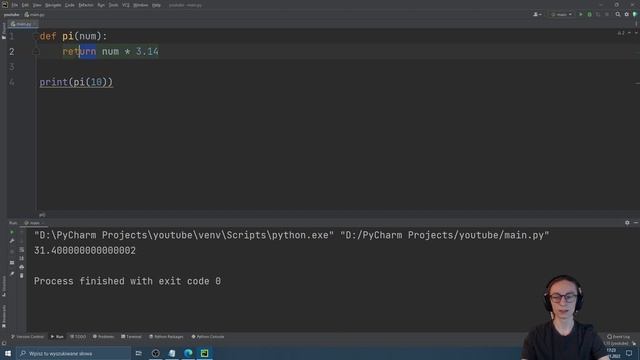Open the Help menu
The image size is (640, 360).
pyautogui.click(x=156, y=5)
